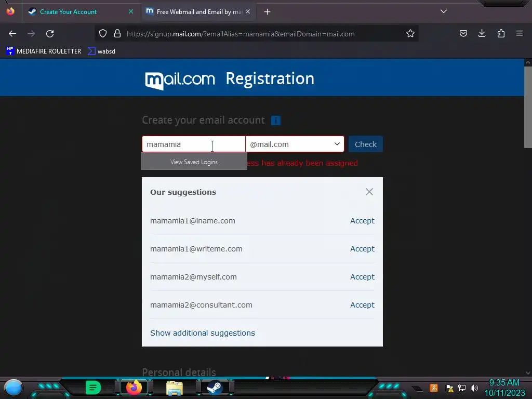Select View Saved Logins from the popup
This screenshot has height=399, width=532.
[x=194, y=162]
